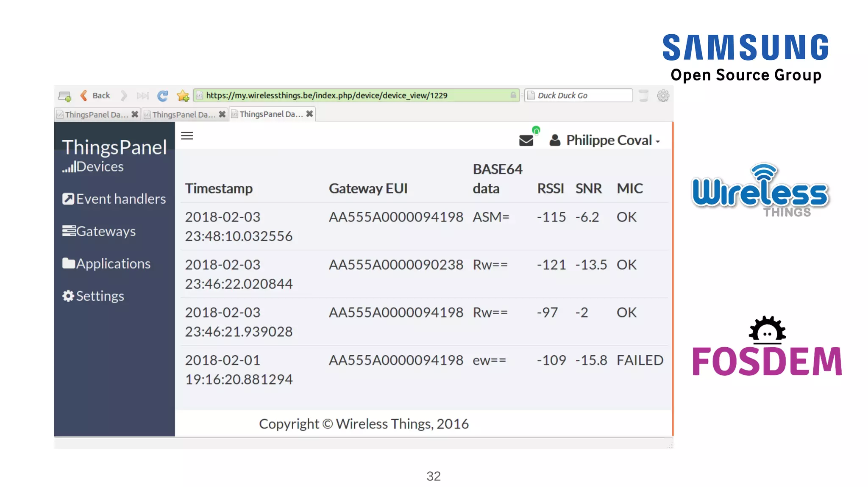Image resolution: width=868 pixels, height=487 pixels.
Task: Close the second ThingsPanel tab
Action: pyautogui.click(x=222, y=114)
